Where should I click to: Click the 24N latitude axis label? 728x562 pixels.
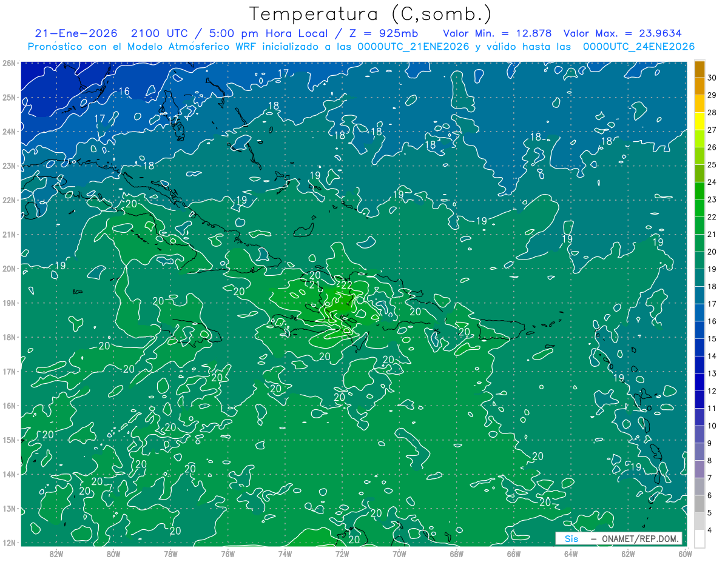(9, 131)
